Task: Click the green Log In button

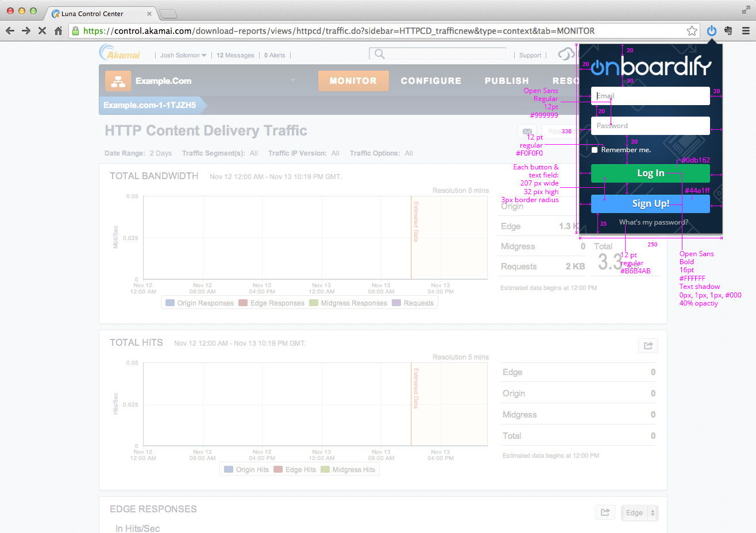Action: click(650, 173)
